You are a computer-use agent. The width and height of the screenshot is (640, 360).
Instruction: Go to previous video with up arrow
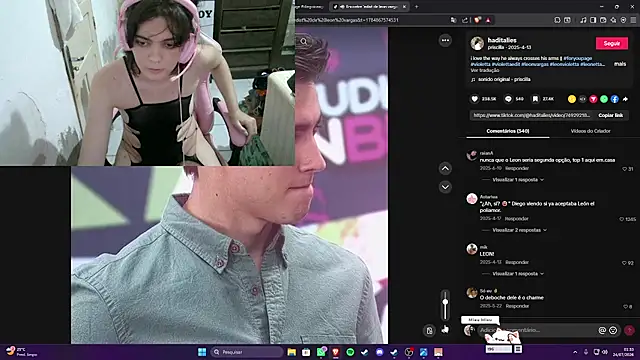pos(445,168)
